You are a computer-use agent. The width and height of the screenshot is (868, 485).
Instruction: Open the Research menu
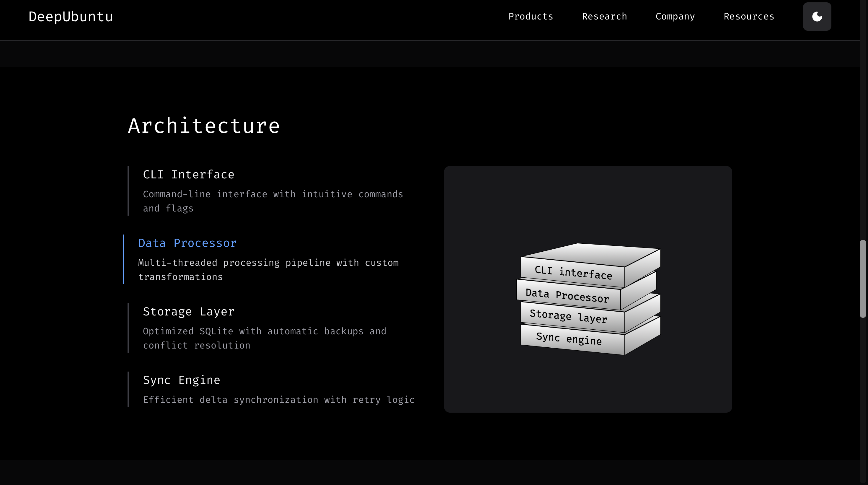604,16
